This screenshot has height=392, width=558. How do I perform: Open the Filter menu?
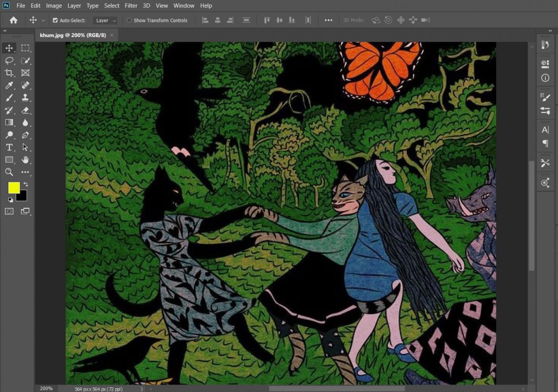[131, 6]
